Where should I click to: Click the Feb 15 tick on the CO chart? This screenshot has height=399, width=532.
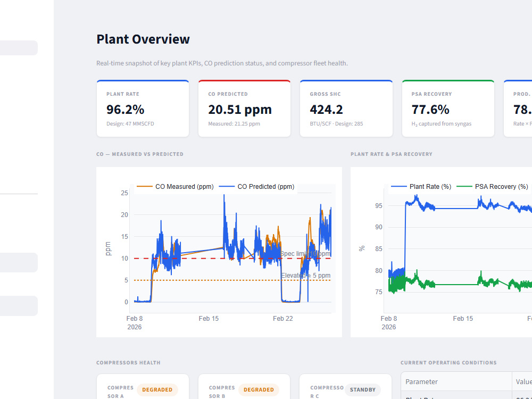pyautogui.click(x=209, y=319)
